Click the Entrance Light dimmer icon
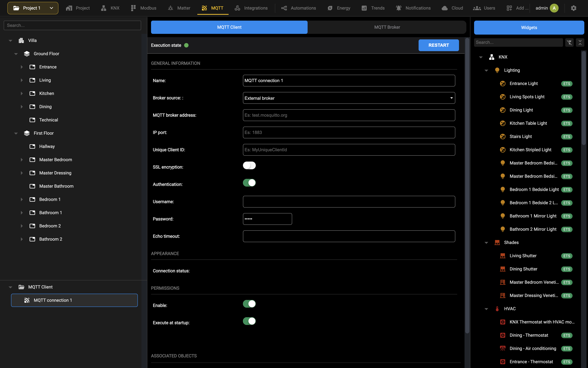 [x=503, y=84]
